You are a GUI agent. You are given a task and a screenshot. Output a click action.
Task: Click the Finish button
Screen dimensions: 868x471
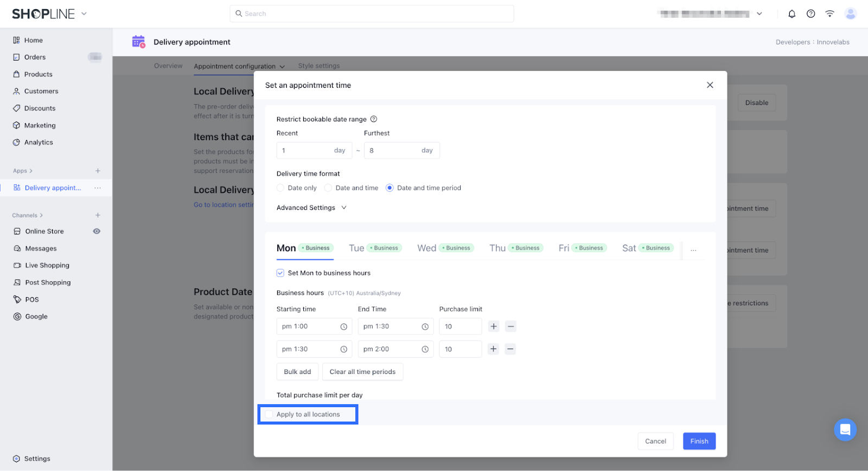point(699,441)
